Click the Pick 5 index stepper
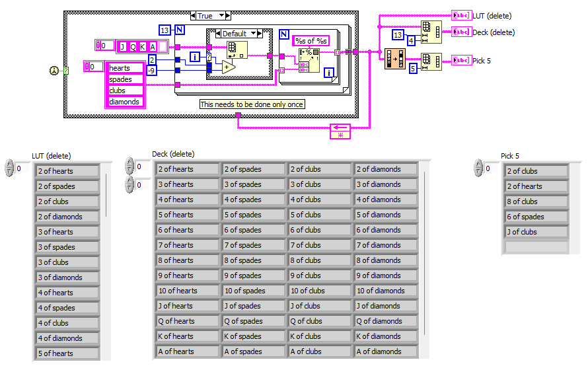 pos(478,168)
